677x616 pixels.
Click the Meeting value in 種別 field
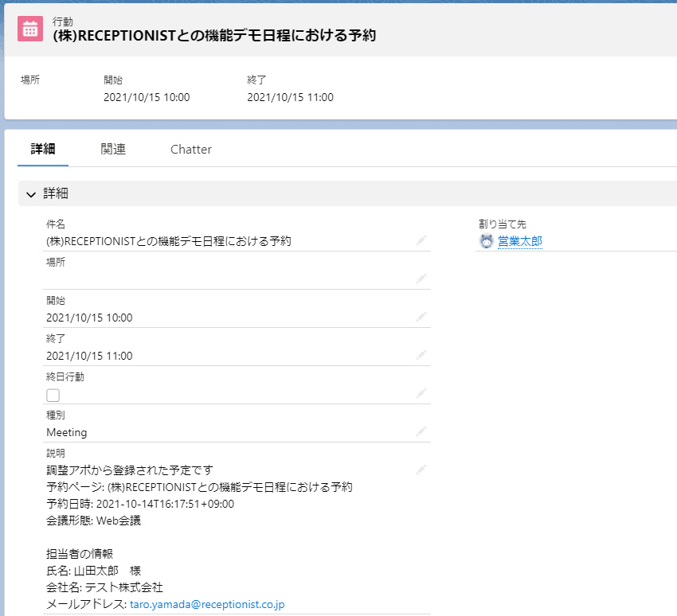pyautogui.click(x=67, y=432)
